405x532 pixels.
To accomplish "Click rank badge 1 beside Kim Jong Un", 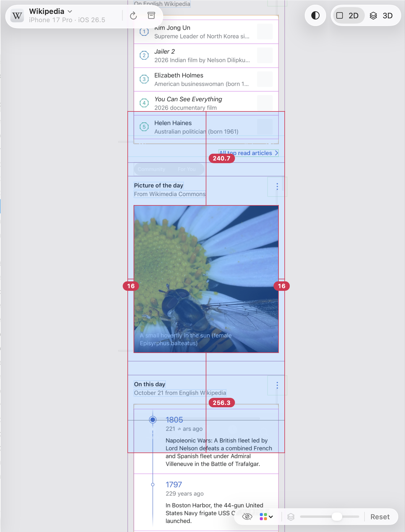I will coord(144,32).
